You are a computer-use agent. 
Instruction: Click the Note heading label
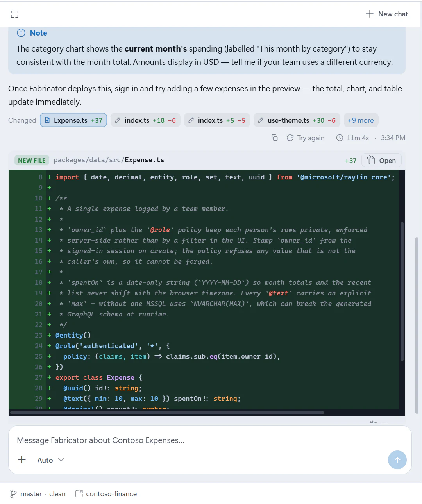coord(38,33)
